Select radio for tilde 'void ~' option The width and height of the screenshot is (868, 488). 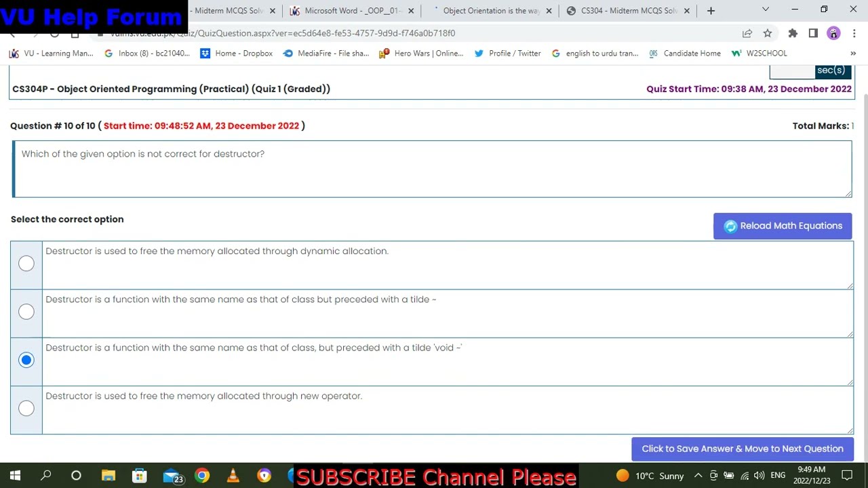26,360
